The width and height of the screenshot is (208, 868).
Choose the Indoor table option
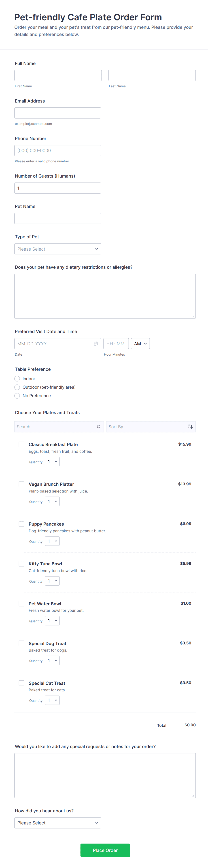[17, 379]
